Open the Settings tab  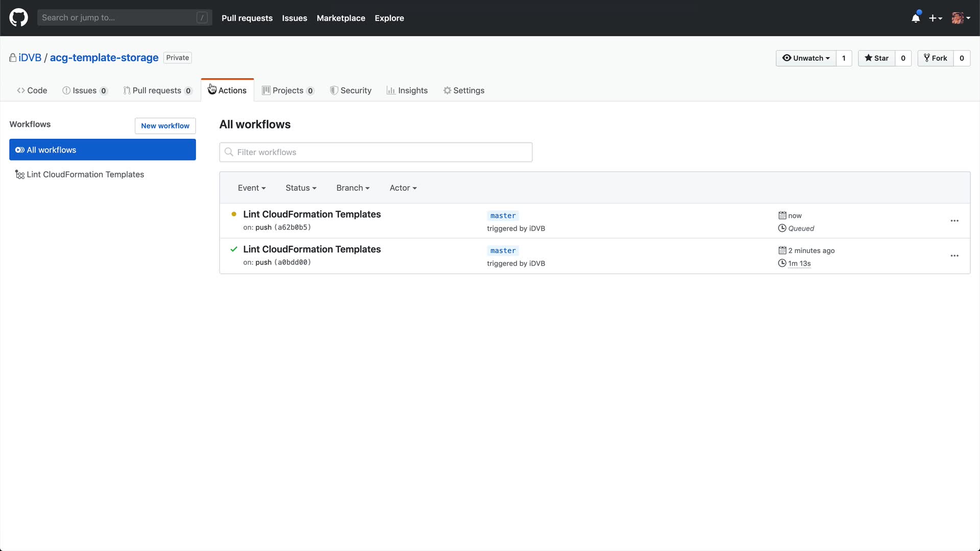[x=463, y=90]
